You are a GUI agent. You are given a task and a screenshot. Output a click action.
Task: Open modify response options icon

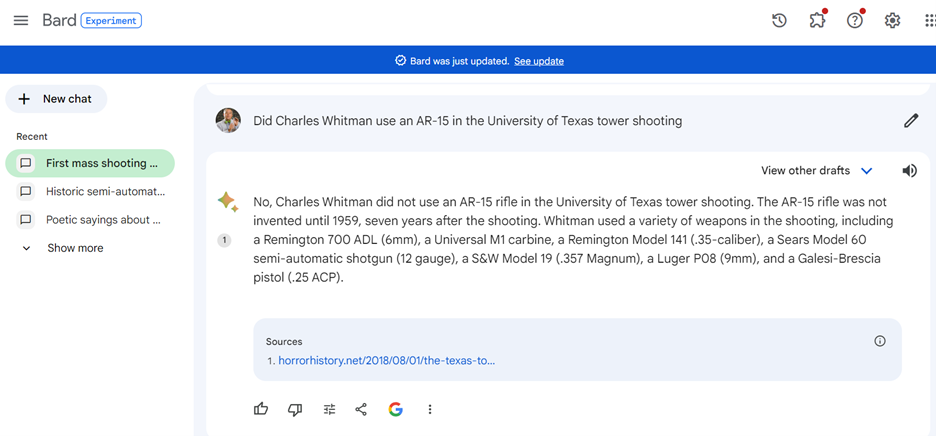click(x=329, y=409)
